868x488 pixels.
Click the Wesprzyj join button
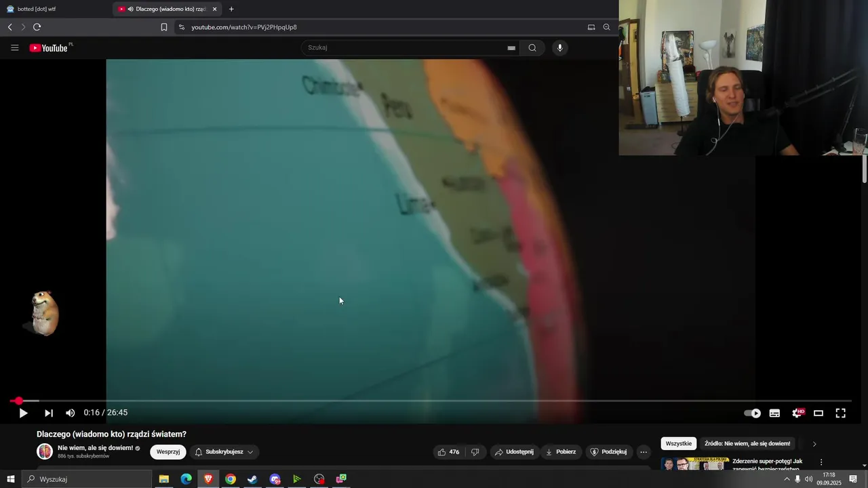click(168, 452)
